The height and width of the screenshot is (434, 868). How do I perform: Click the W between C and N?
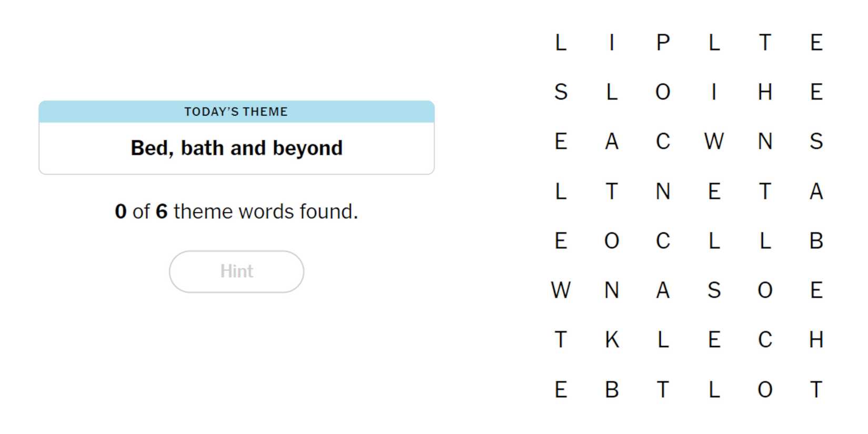(x=714, y=142)
